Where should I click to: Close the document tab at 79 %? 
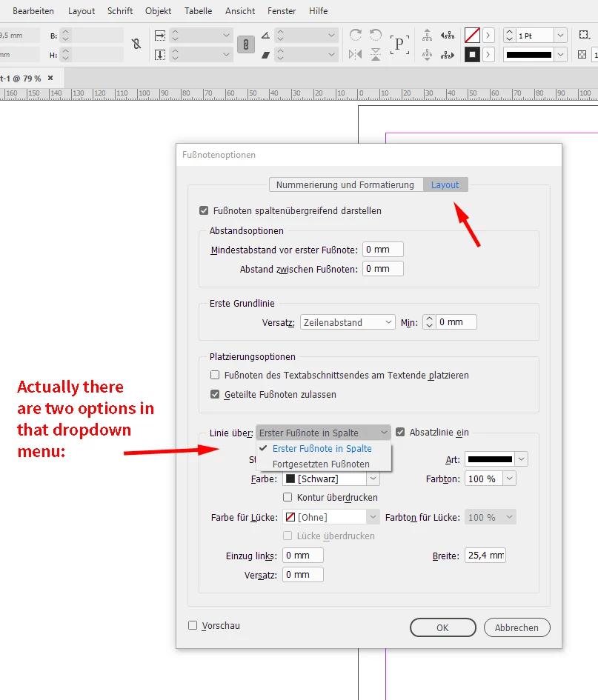coord(50,78)
